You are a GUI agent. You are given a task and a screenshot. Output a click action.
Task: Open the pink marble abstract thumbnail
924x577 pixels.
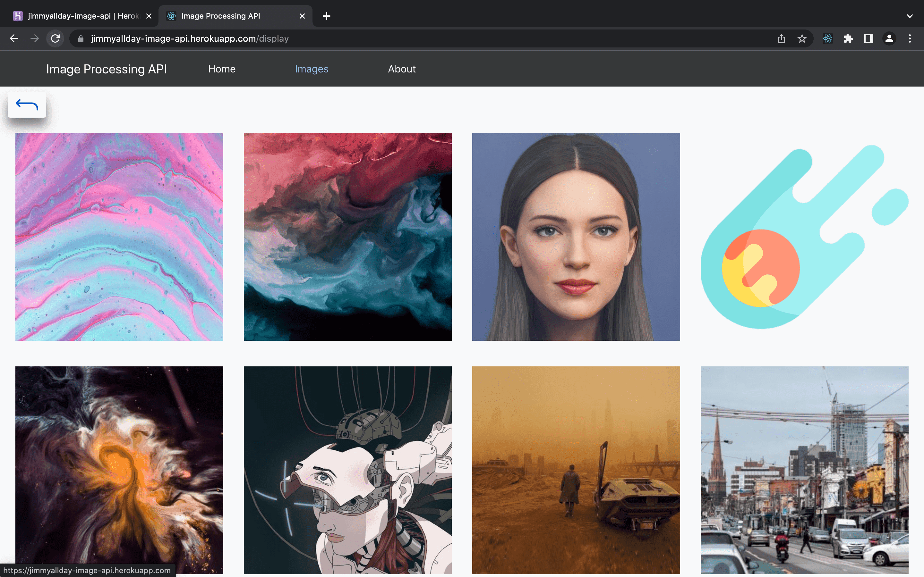pyautogui.click(x=119, y=237)
